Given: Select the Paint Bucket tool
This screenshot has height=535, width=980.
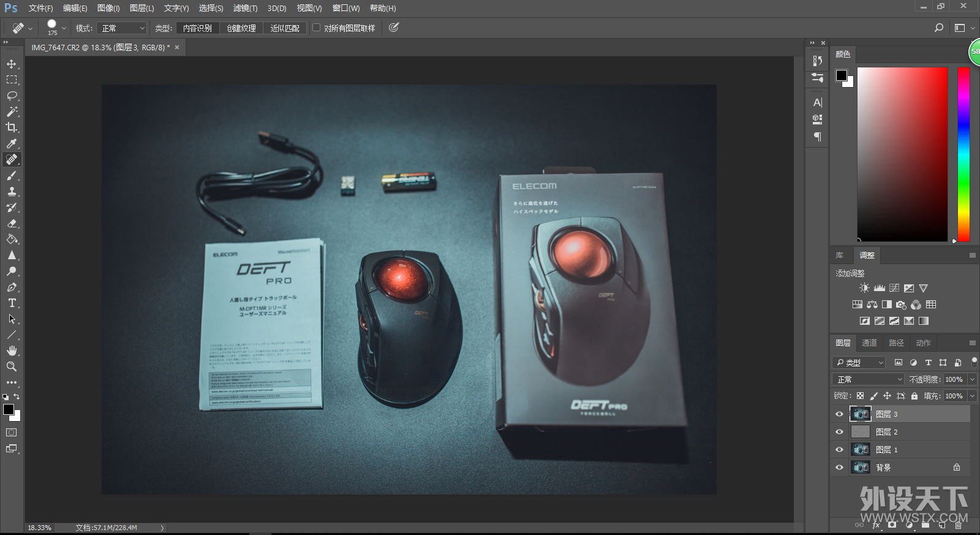Looking at the screenshot, I should click(12, 240).
